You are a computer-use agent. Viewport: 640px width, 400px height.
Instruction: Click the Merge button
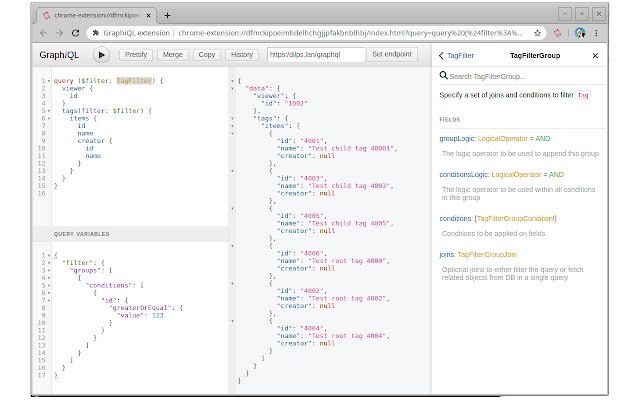tap(173, 55)
